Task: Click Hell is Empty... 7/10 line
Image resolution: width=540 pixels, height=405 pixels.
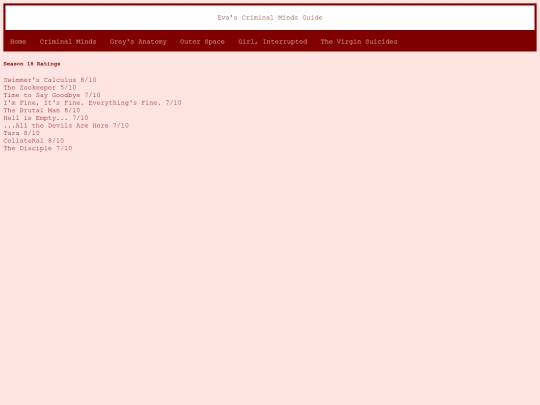Action: [46, 118]
